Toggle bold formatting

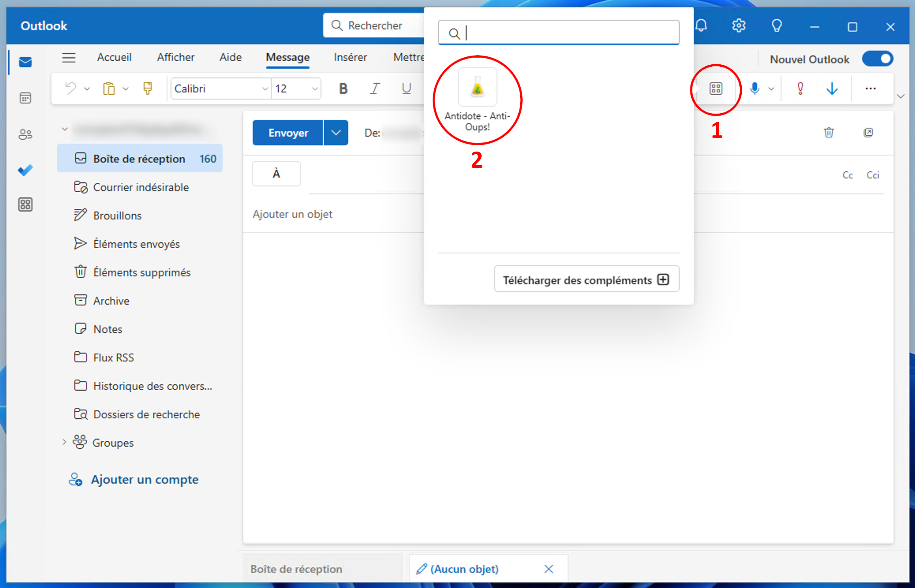click(x=343, y=88)
